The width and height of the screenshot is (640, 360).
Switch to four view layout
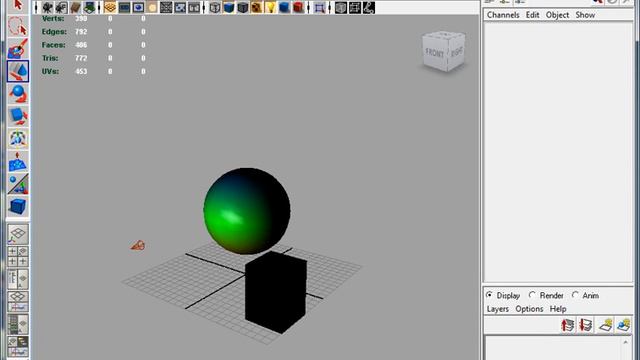pyautogui.click(x=18, y=256)
